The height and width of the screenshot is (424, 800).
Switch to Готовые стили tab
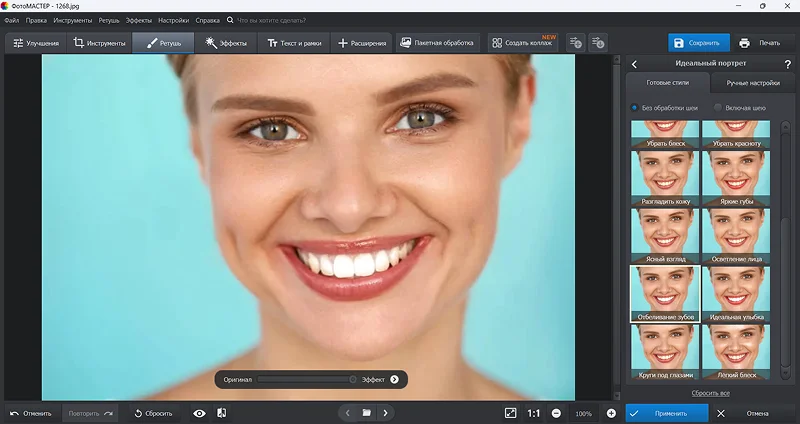[667, 83]
